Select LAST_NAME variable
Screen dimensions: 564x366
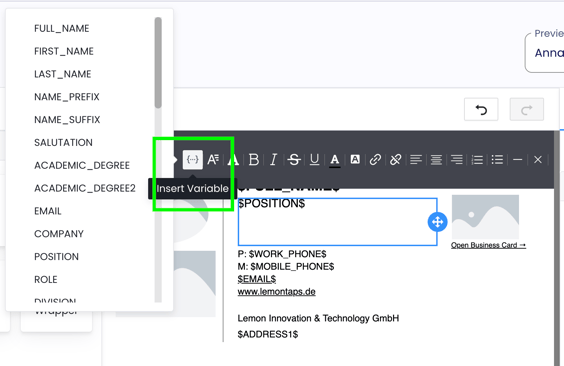pos(63,74)
